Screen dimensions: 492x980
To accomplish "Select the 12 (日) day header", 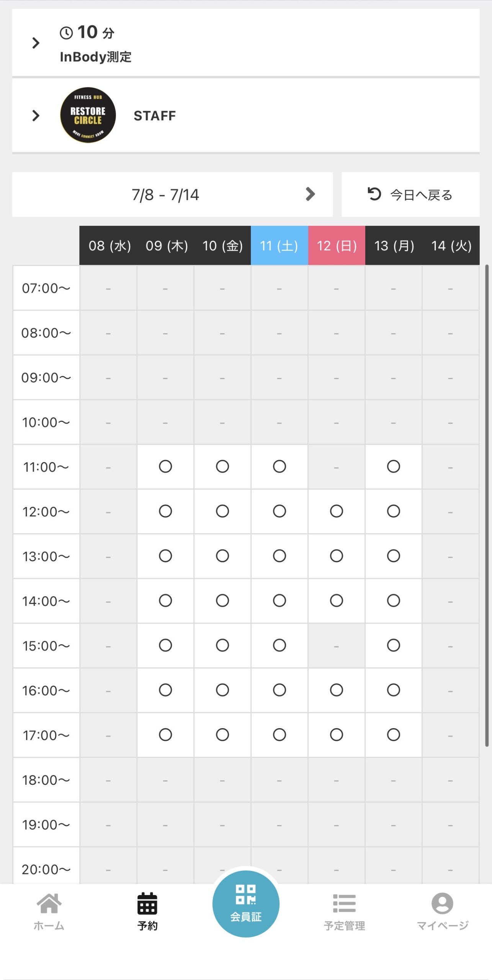I will click(x=337, y=245).
